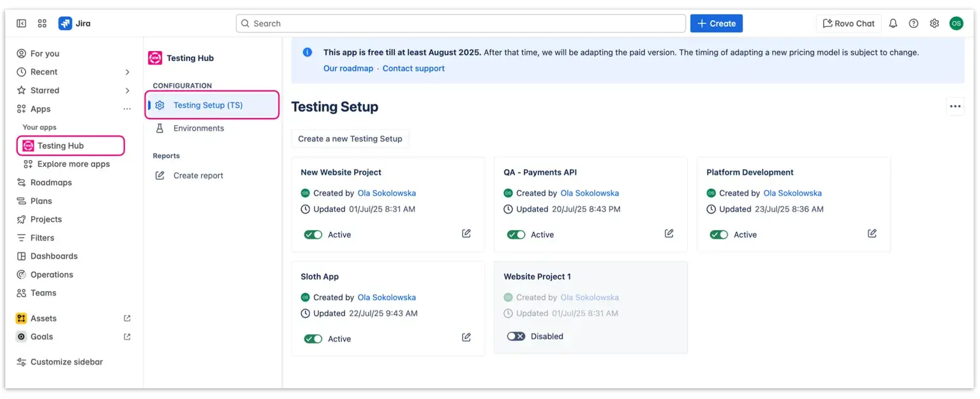
Task: Disable the Active toggle on New Website Project
Action: (x=313, y=235)
